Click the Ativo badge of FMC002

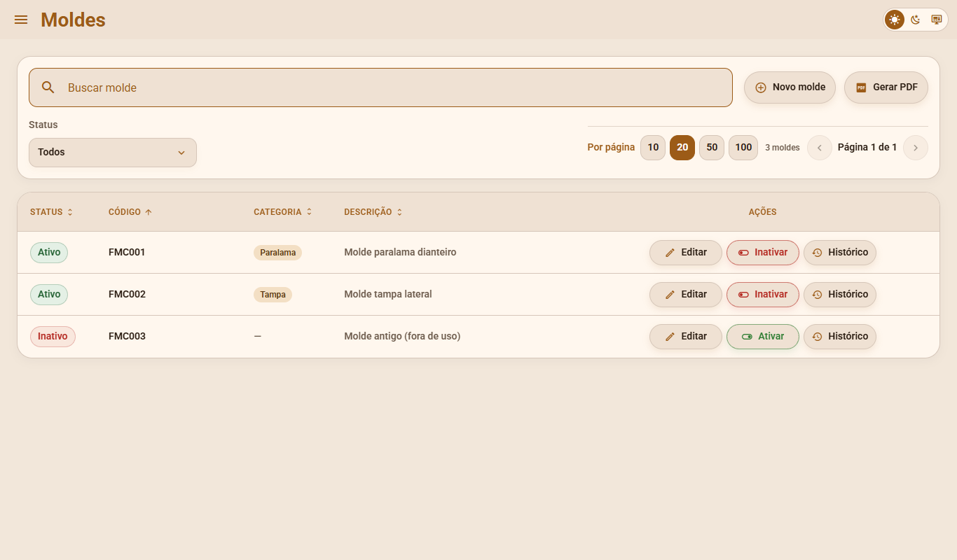tap(49, 295)
